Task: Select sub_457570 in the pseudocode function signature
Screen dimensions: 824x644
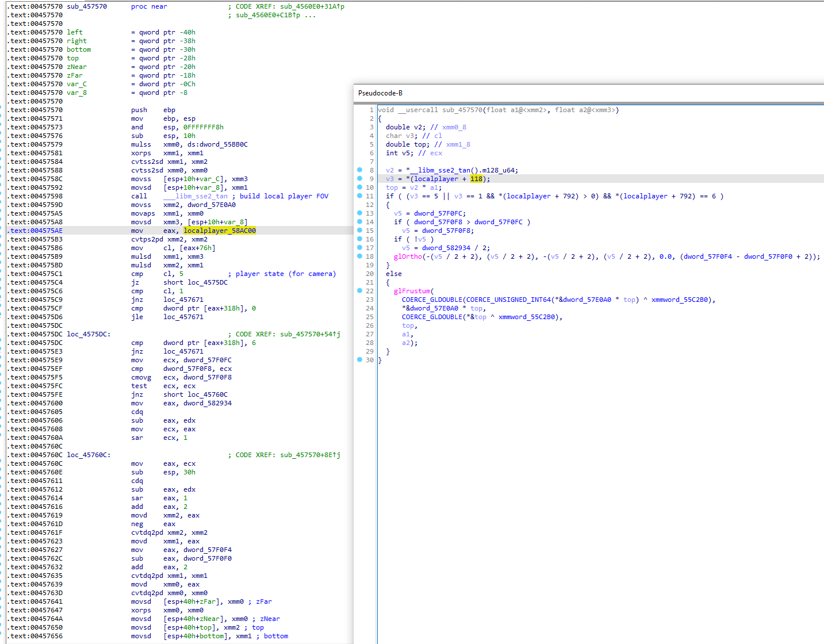Action: coord(463,110)
